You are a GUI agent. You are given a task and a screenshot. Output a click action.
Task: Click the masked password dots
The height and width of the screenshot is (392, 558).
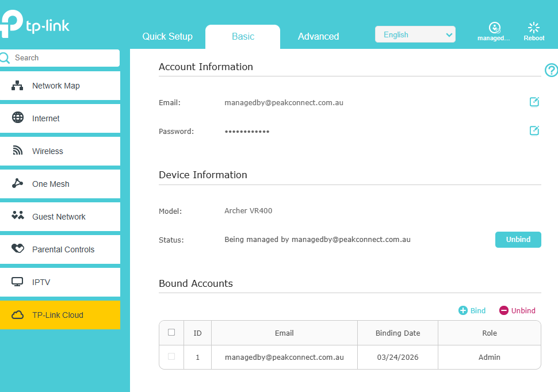tap(247, 132)
